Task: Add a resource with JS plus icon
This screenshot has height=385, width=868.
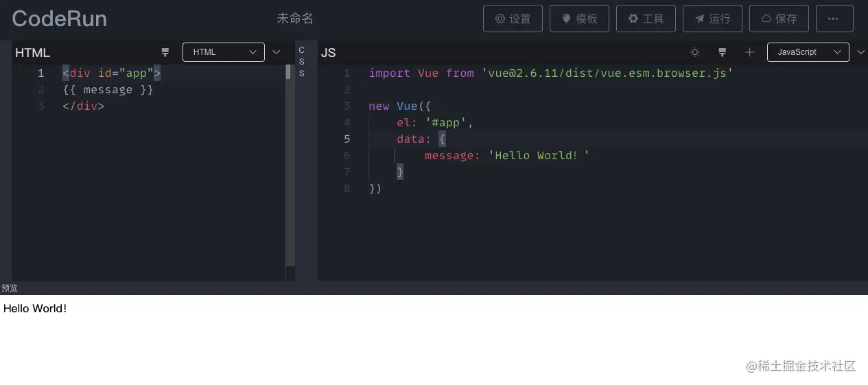Action: point(749,52)
